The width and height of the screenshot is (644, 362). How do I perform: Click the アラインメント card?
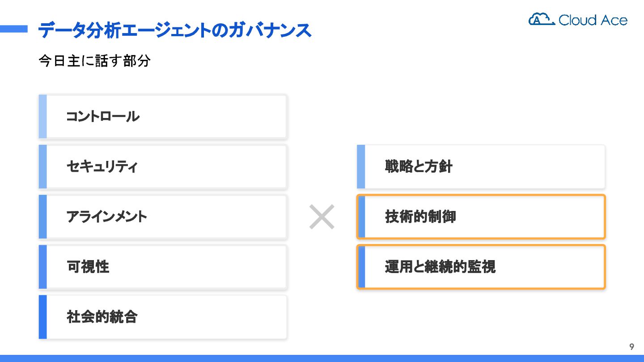pyautogui.click(x=163, y=217)
